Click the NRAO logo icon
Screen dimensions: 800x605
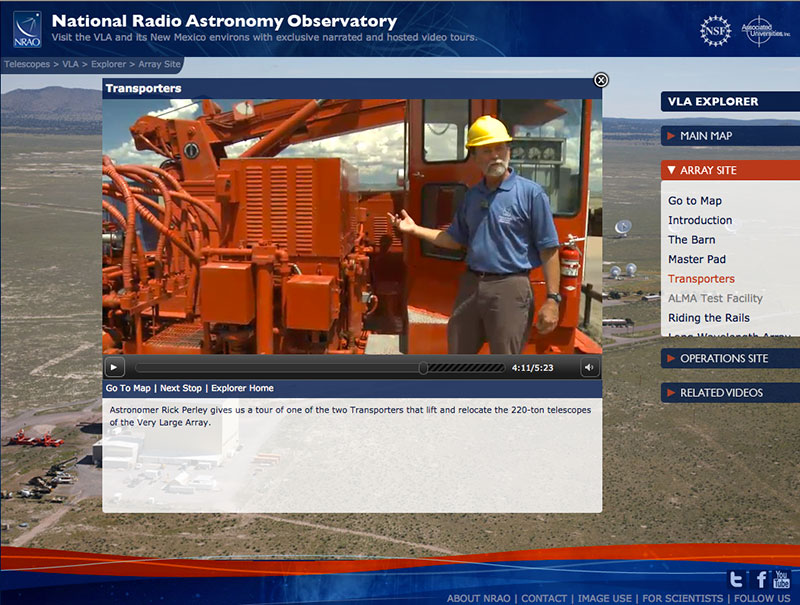click(x=27, y=30)
